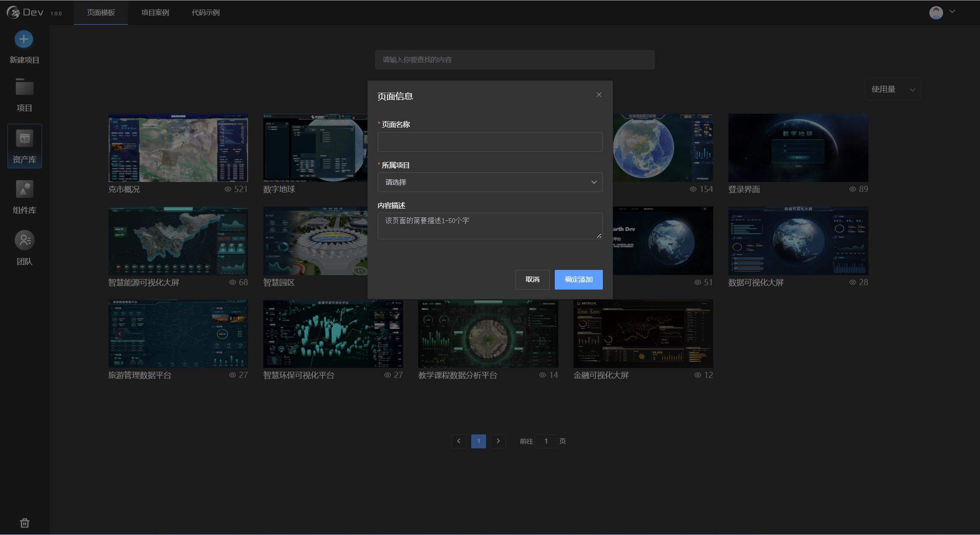Close the 页面信息 dialog
The width and height of the screenshot is (980, 535).
click(599, 95)
